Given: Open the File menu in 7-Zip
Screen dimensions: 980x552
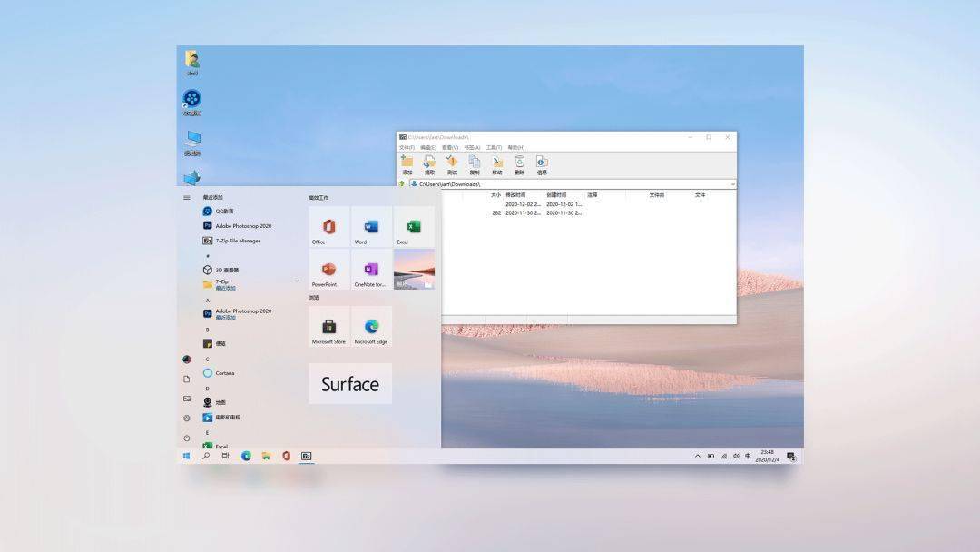Looking at the screenshot, I should (407, 148).
